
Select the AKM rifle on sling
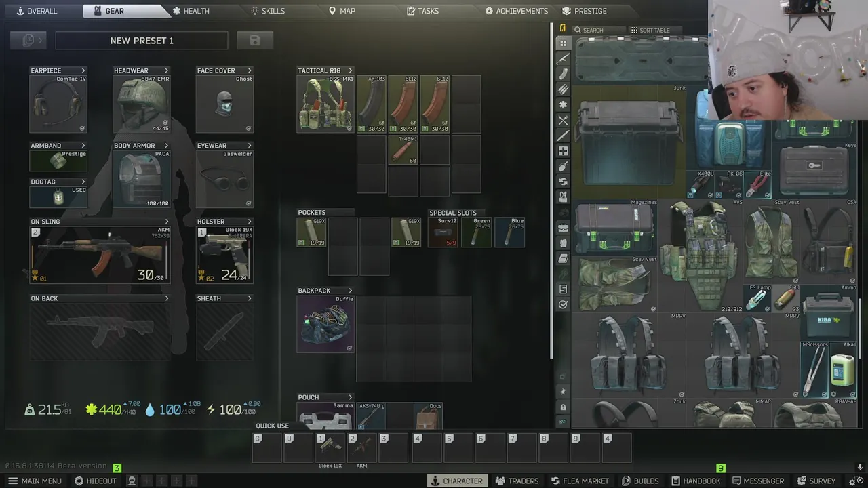click(100, 255)
